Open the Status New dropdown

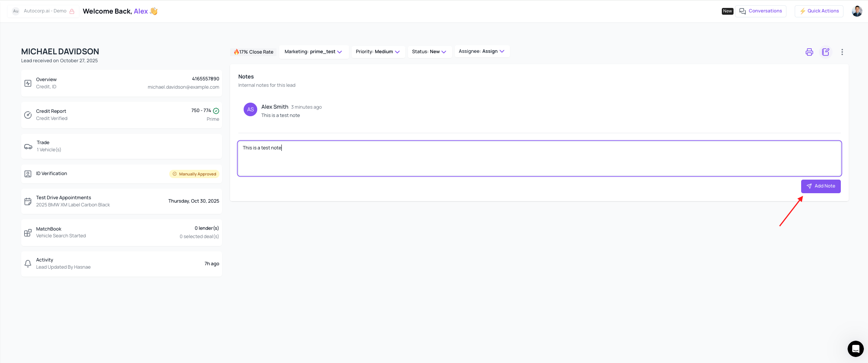tap(429, 52)
